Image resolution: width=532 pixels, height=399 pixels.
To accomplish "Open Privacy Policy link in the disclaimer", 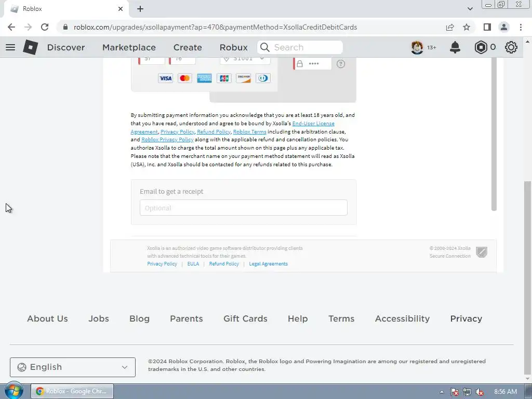I will coord(177,131).
